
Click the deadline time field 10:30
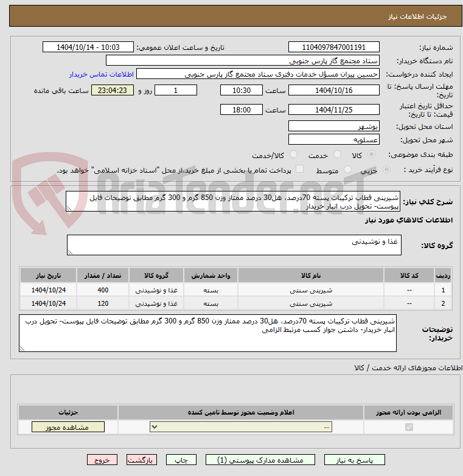[x=241, y=90]
